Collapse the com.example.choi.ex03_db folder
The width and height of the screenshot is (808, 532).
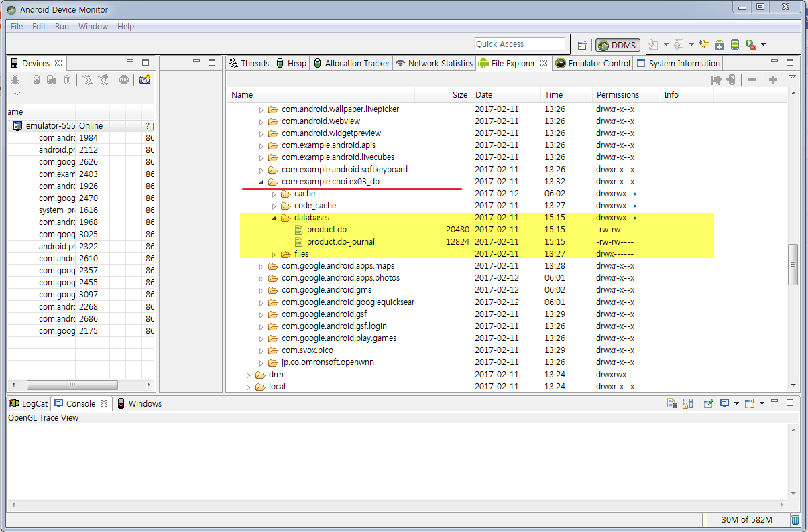[261, 182]
